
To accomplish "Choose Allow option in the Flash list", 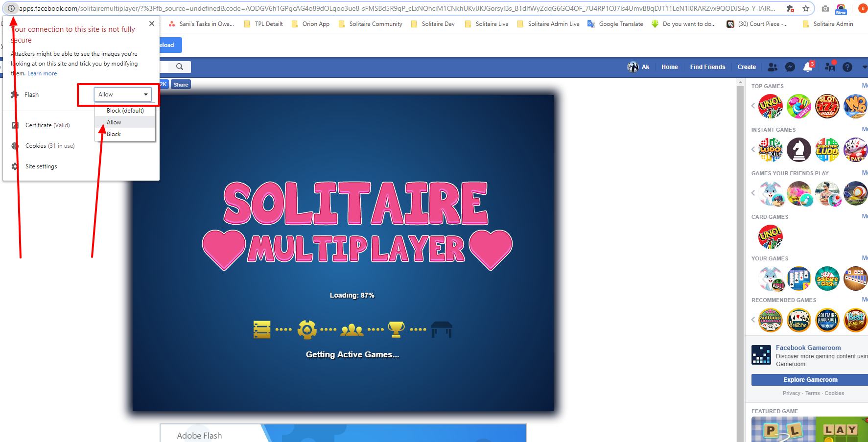I will [125, 122].
